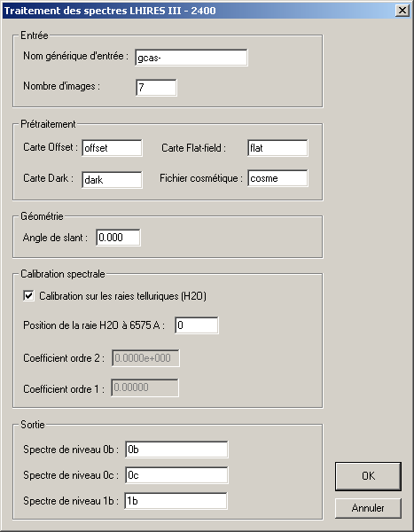The image size is (414, 532).
Task: Click the Fichier cosmétique text field
Action: pos(277,178)
